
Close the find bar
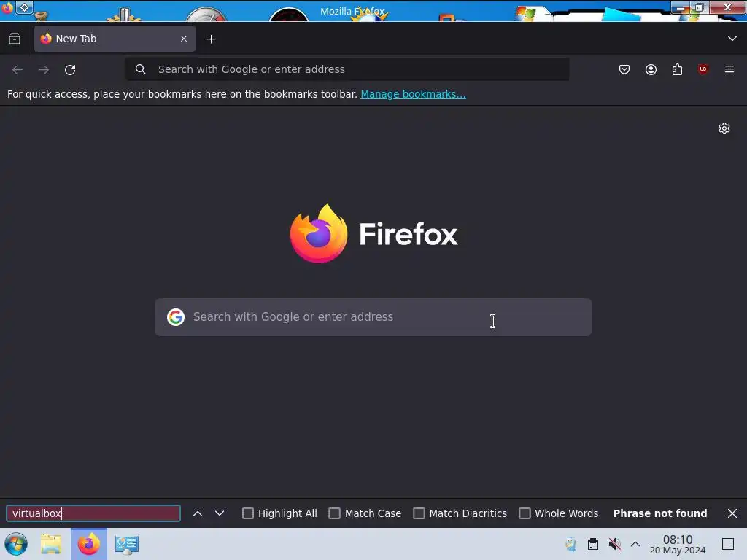(x=732, y=513)
